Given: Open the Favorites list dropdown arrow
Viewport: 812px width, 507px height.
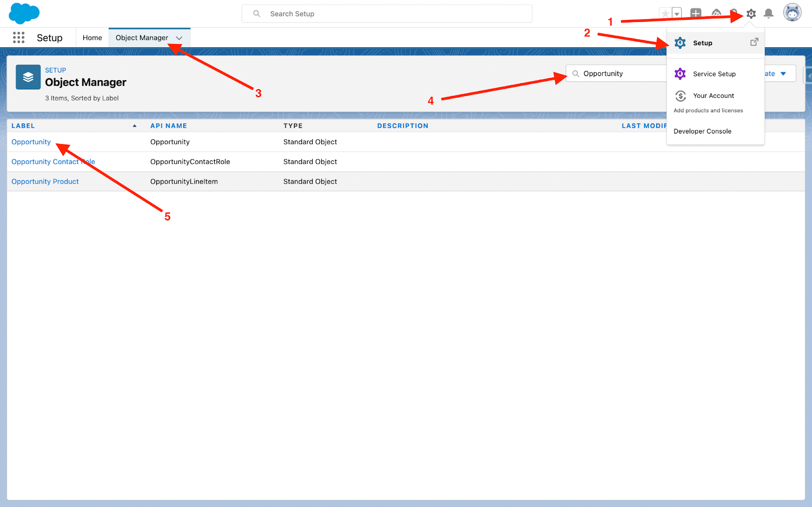Looking at the screenshot, I should [x=676, y=14].
